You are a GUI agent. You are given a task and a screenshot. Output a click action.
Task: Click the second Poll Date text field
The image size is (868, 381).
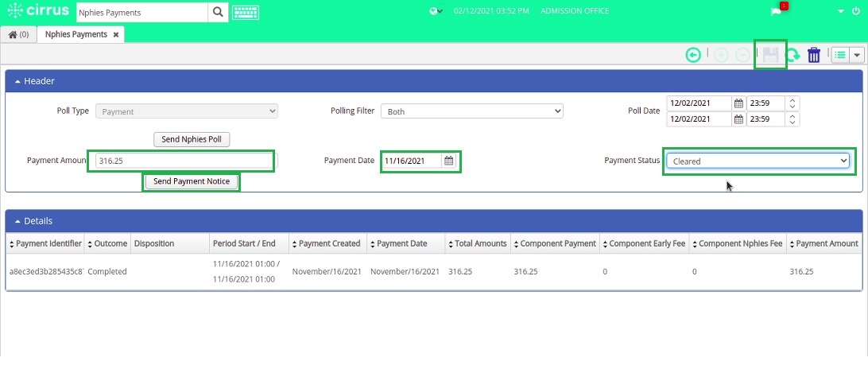tap(699, 119)
